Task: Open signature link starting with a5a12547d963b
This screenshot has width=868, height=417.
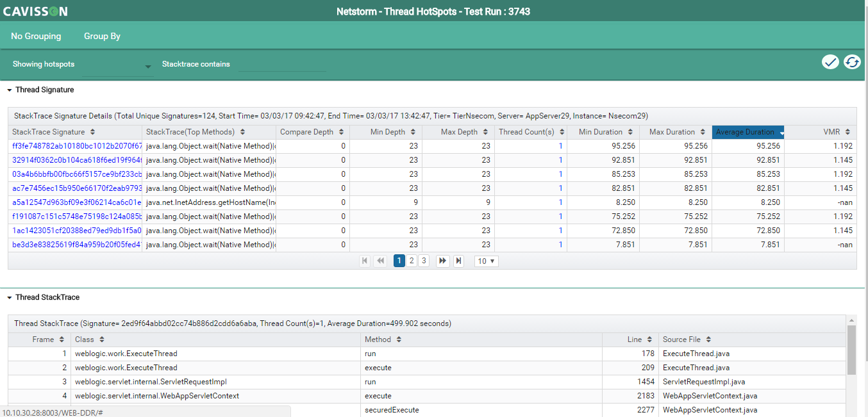Action: pyautogui.click(x=76, y=202)
